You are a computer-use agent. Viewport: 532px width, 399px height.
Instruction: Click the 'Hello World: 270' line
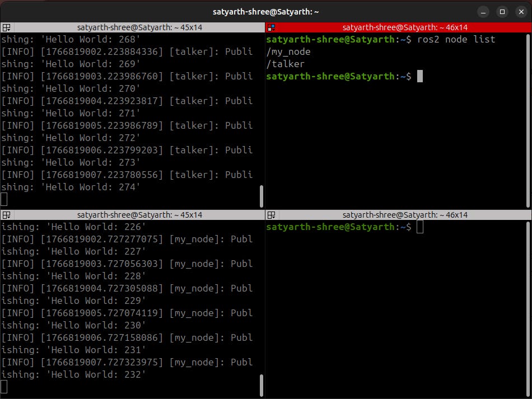click(x=70, y=89)
